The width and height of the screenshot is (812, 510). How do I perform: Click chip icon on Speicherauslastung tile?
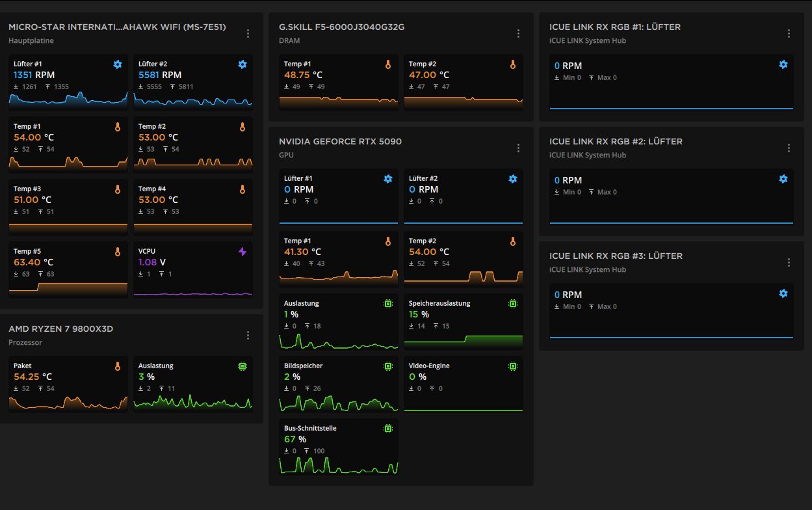click(x=513, y=304)
